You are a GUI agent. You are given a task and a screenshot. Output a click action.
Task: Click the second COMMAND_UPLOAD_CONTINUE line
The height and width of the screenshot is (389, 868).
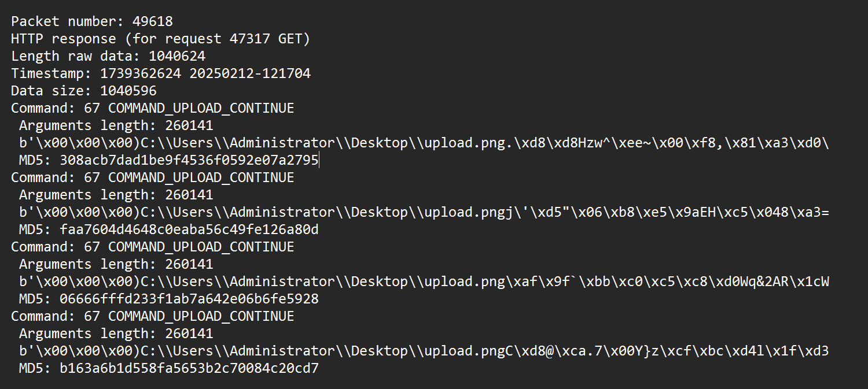pos(153,177)
